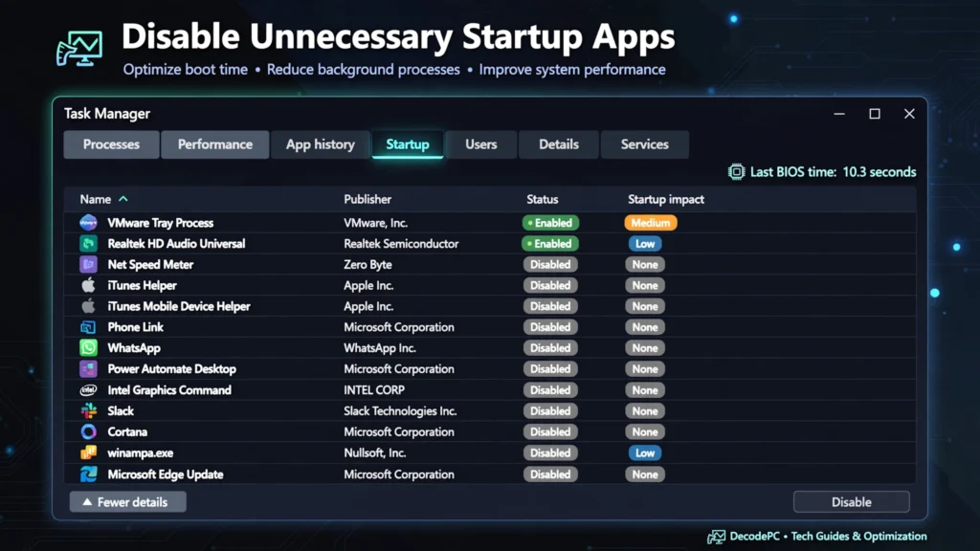This screenshot has width=980, height=551.
Task: Click the "Zero Byte" publisher cell
Action: 367,264
